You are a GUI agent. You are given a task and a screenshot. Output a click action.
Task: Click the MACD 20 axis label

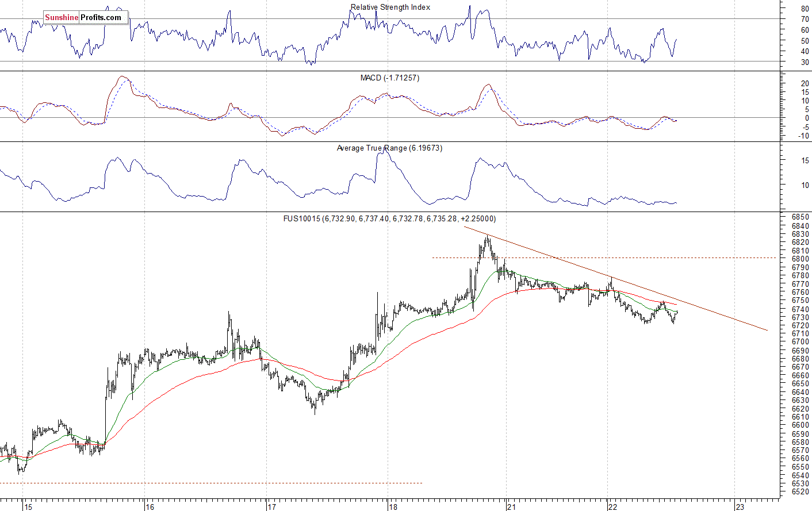tap(805, 84)
